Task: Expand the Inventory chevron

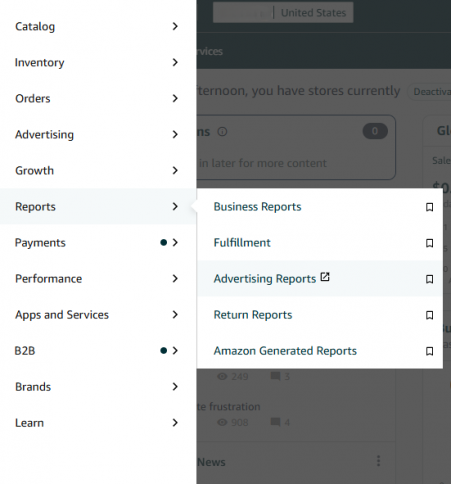Action: tap(175, 62)
